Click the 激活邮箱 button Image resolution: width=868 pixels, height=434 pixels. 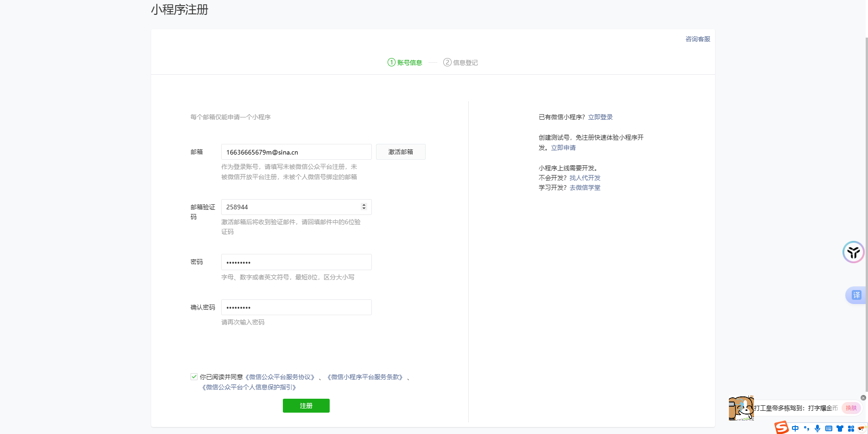pyautogui.click(x=400, y=151)
